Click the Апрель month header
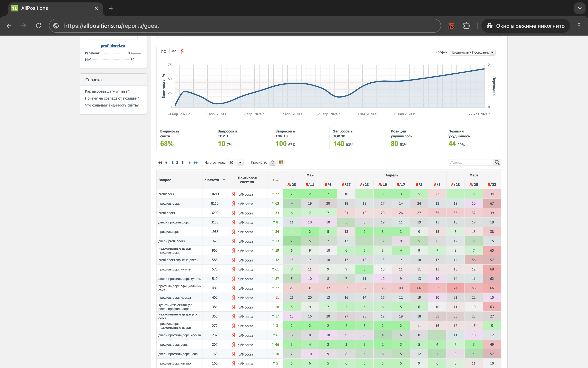The image size is (588, 368). pos(392,175)
